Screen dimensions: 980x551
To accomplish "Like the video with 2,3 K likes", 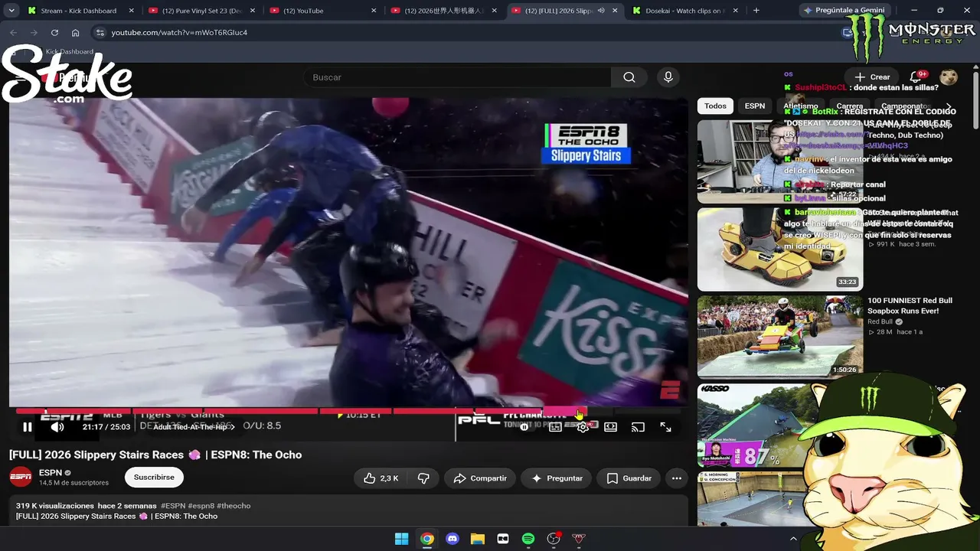I will click(381, 478).
